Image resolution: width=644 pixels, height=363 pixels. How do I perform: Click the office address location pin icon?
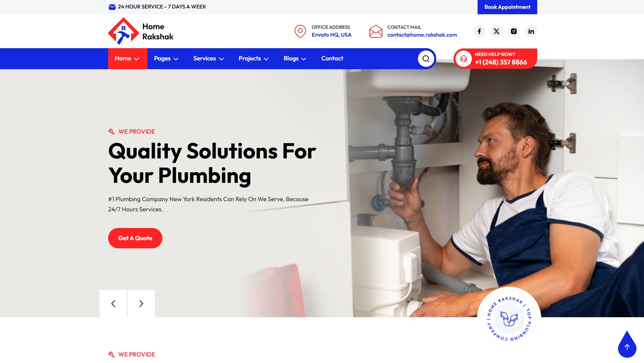[x=300, y=31]
